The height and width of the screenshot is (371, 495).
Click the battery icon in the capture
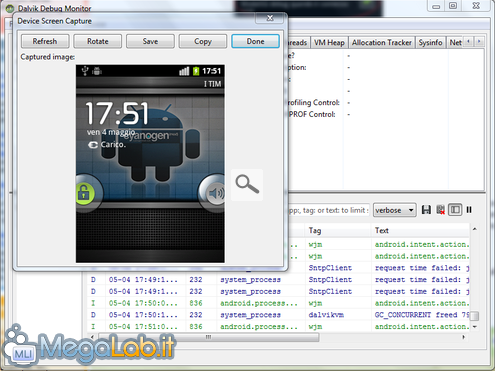(196, 71)
